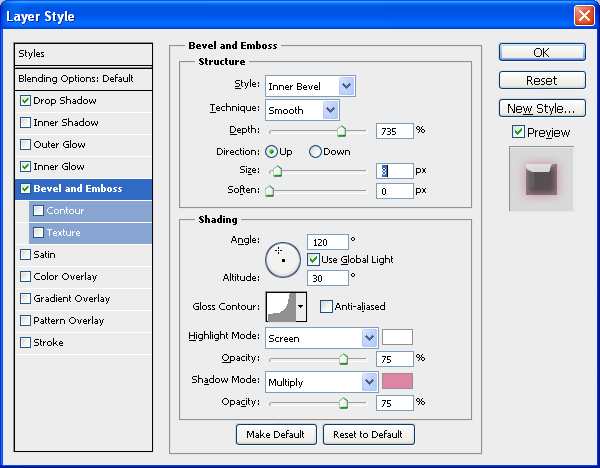Image resolution: width=600 pixels, height=468 pixels.
Task: Select the Up direction radio button
Action: (x=271, y=152)
